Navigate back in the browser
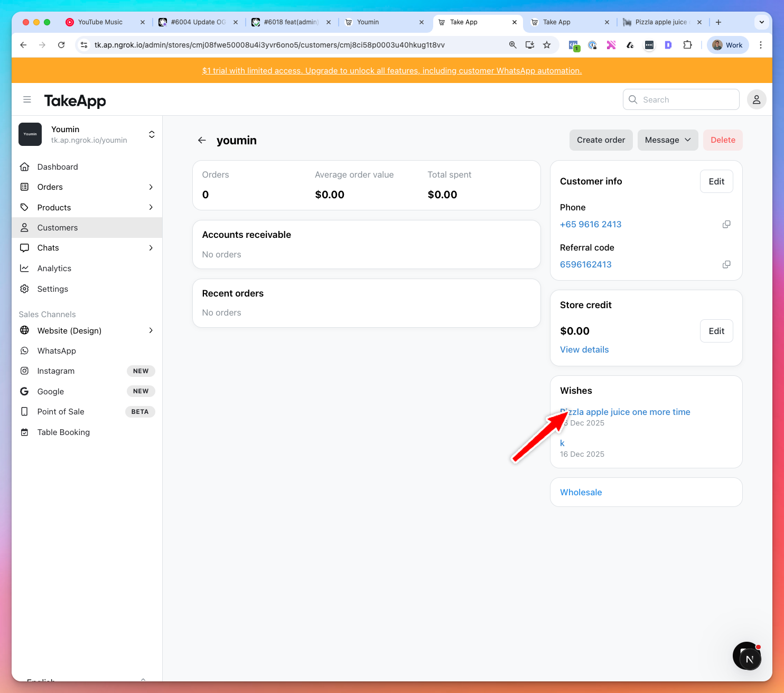 pyautogui.click(x=23, y=45)
